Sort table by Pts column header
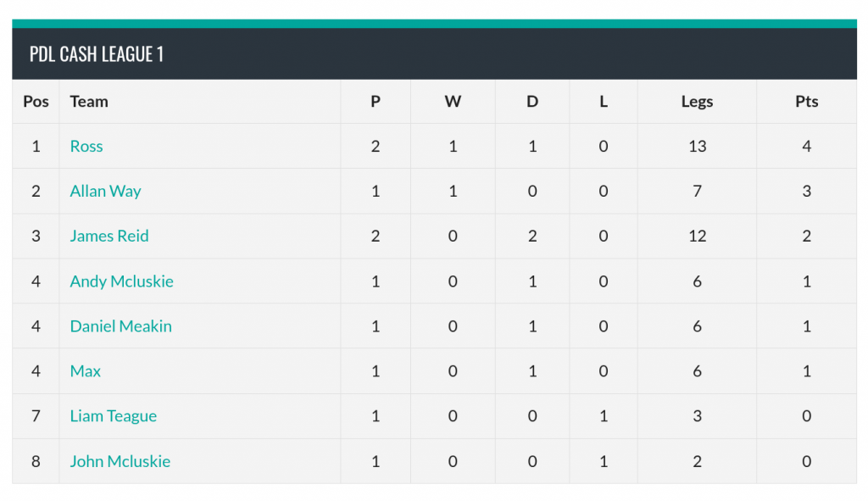868x501 pixels. (806, 102)
